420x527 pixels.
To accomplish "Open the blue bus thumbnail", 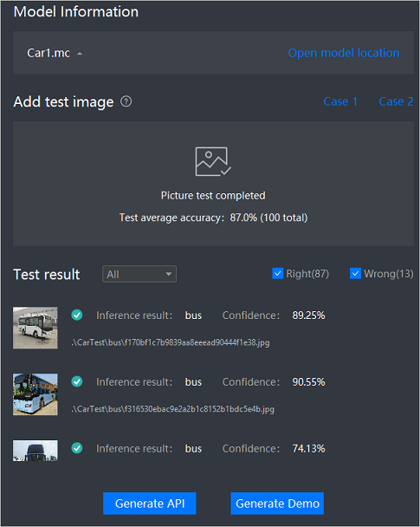I will [36, 394].
